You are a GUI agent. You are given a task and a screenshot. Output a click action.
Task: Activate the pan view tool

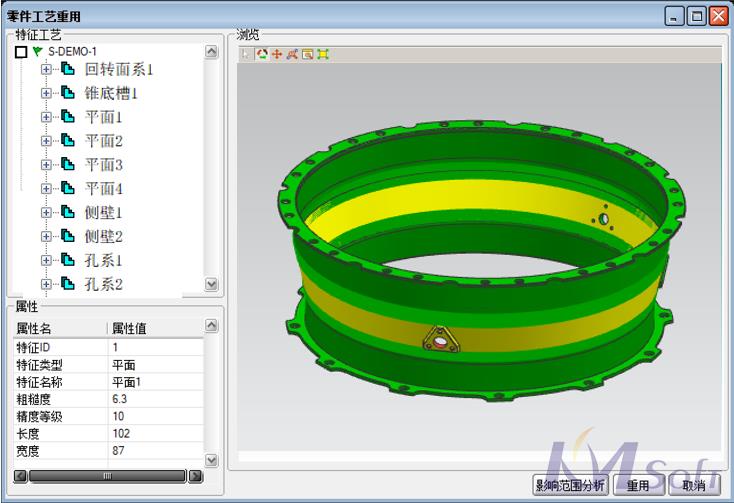tap(277, 54)
